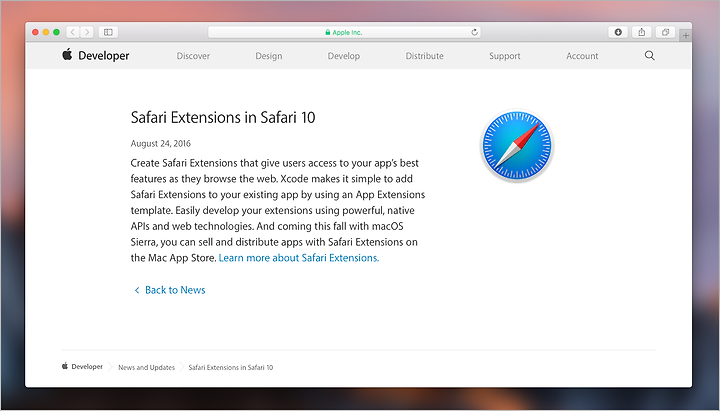
Task: Reload the page with the refresh icon
Action: tap(474, 32)
